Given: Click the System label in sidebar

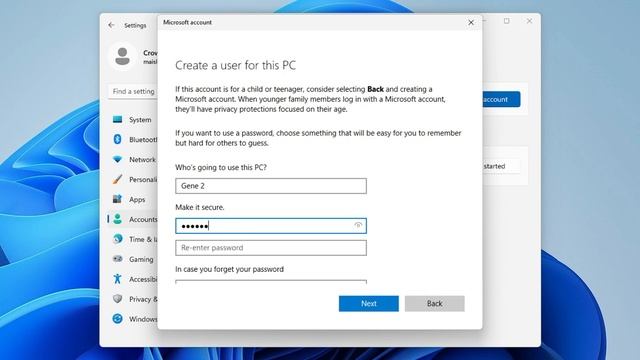Looking at the screenshot, I should (140, 120).
